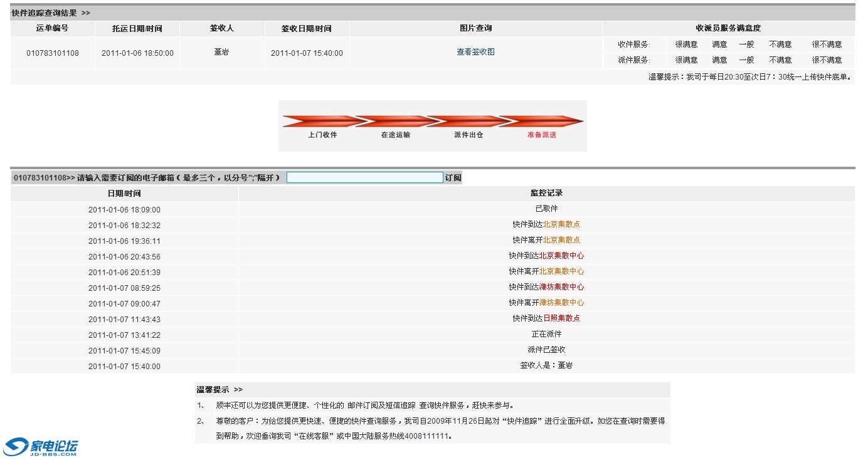868x460 pixels.
Task: Open 北京集散中心 link in the 快件离开 row
Action: pyautogui.click(x=561, y=271)
